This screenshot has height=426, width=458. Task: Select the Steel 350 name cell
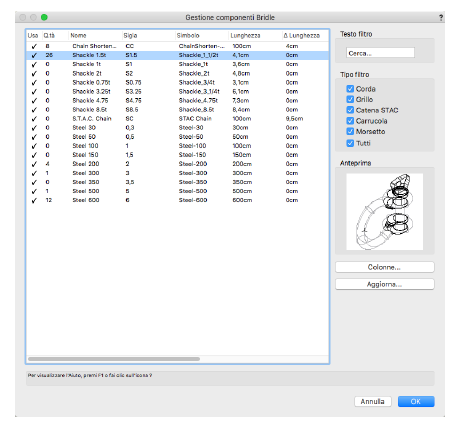tap(86, 182)
